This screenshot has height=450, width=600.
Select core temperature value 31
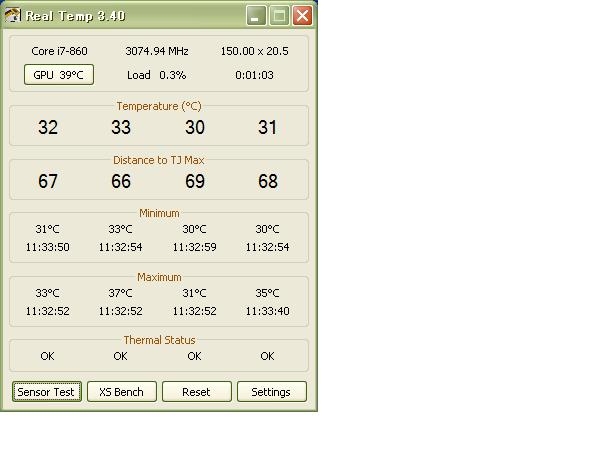point(267,127)
